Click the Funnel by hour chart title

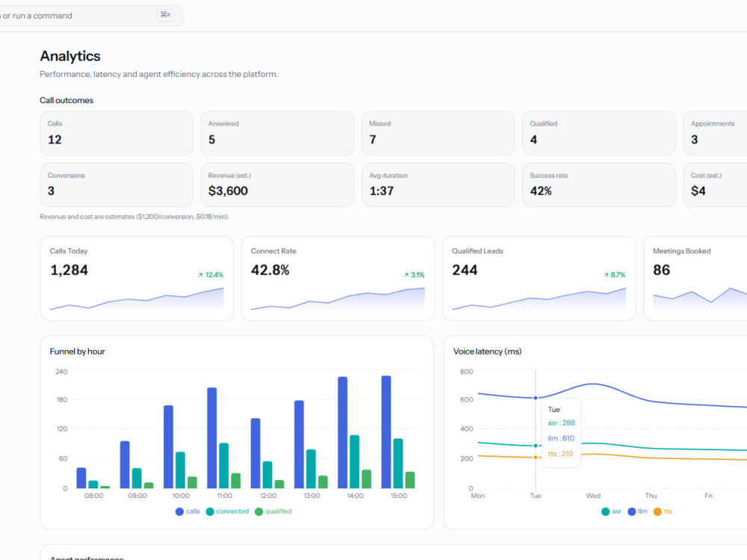[x=77, y=352]
